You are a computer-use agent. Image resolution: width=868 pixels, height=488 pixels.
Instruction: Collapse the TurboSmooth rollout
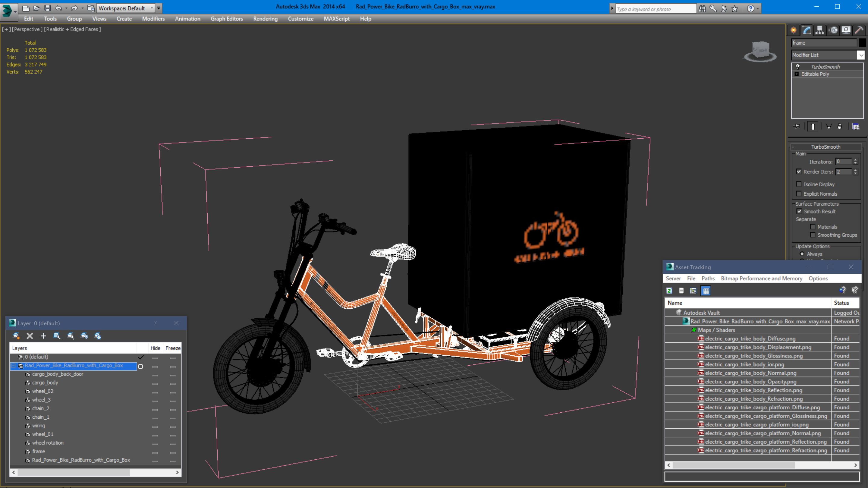point(793,147)
